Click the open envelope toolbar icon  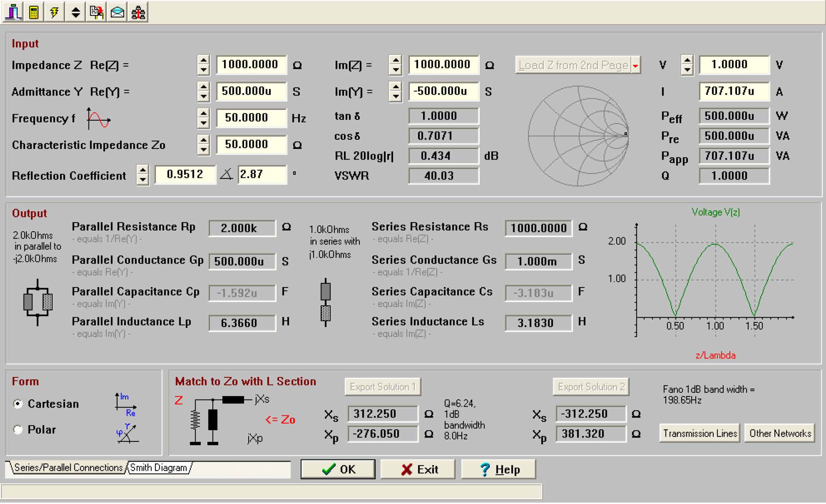click(x=117, y=12)
